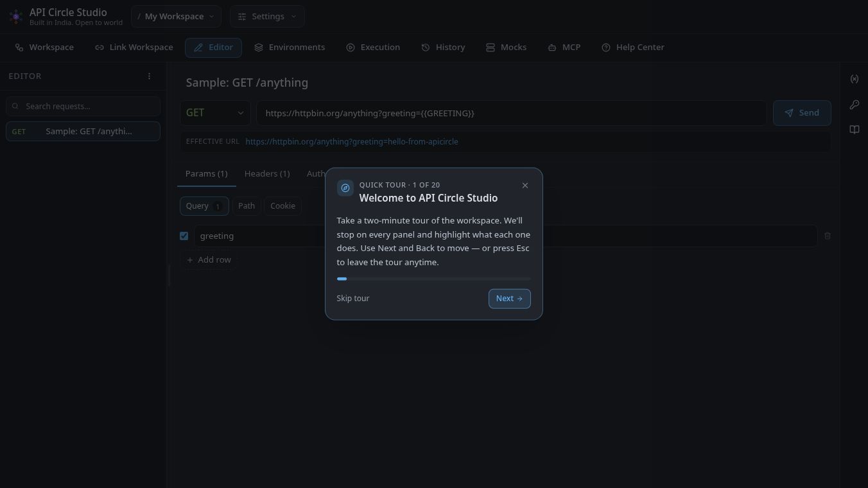The image size is (868, 488).
Task: Select the Query sub-tab
Action: pos(204,206)
